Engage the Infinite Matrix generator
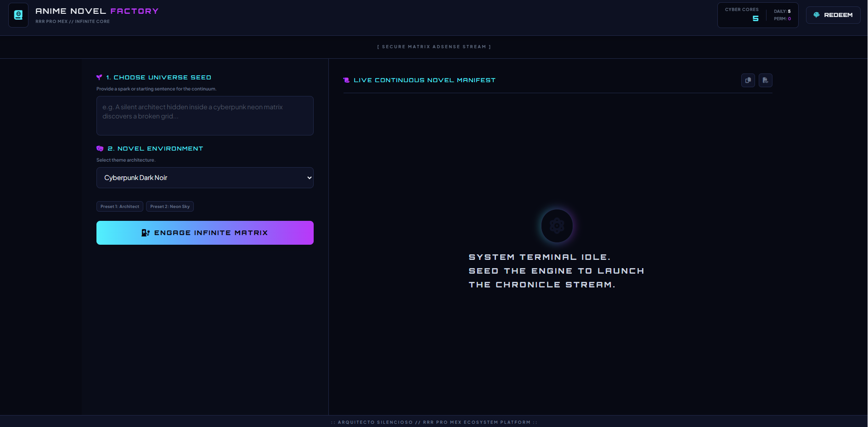This screenshot has width=868, height=427. tap(205, 233)
